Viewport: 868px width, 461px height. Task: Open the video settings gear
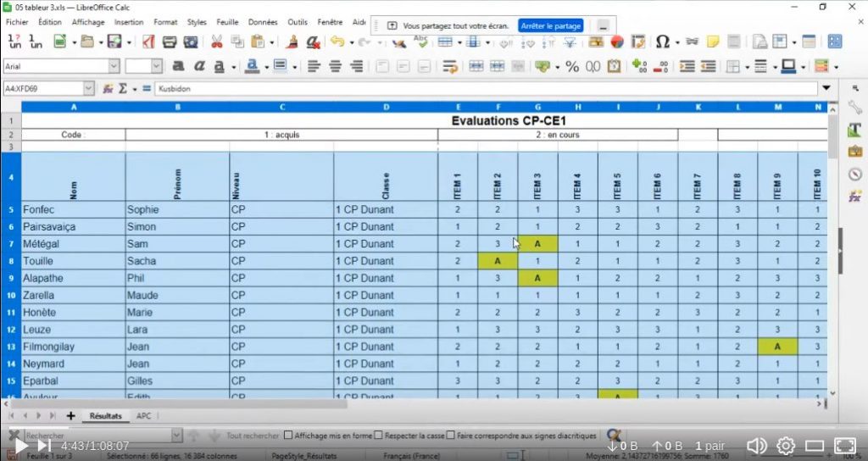[786, 446]
